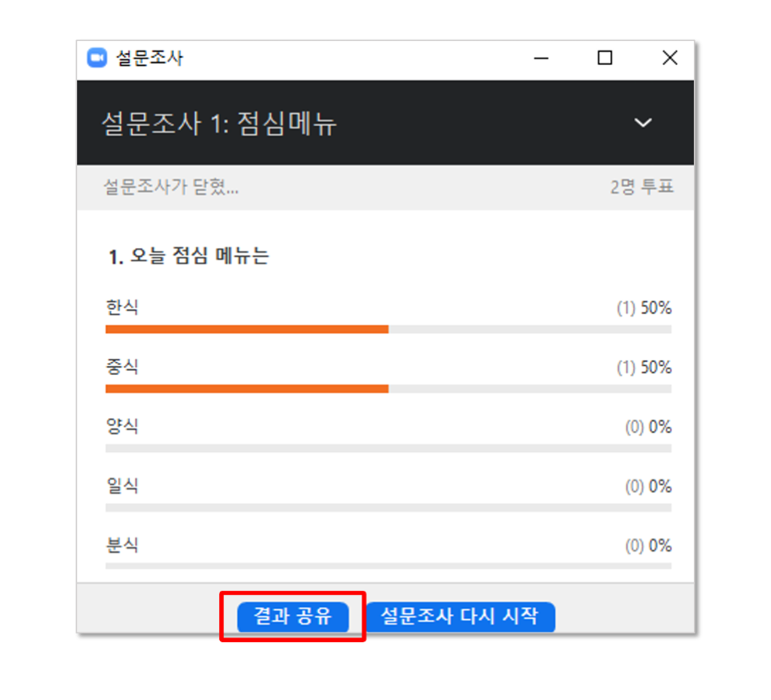This screenshot has width=771, height=700.
Task: Click the empty 양식 result bar
Action: (x=389, y=448)
